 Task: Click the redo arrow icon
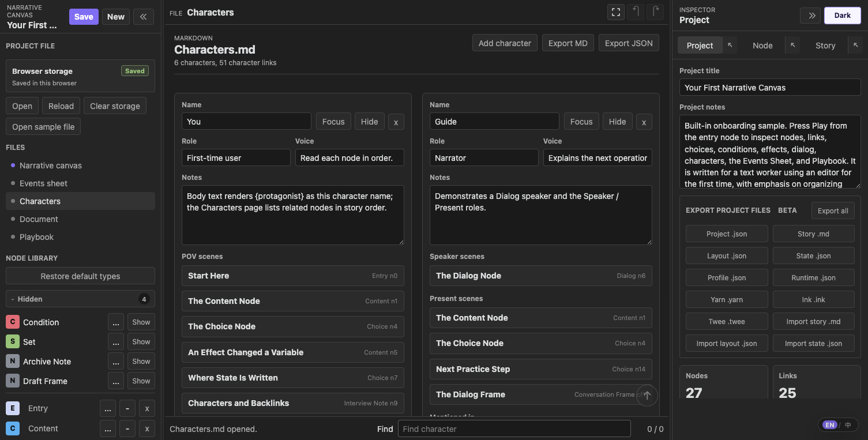click(x=655, y=12)
